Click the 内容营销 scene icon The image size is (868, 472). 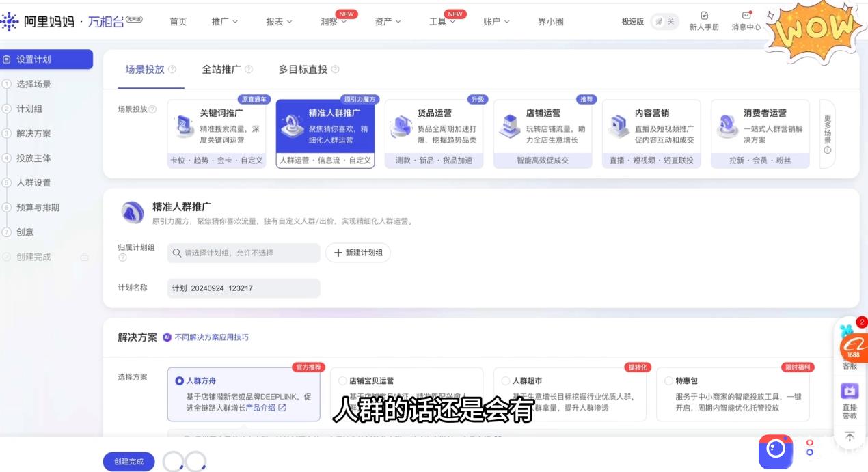[618, 127]
